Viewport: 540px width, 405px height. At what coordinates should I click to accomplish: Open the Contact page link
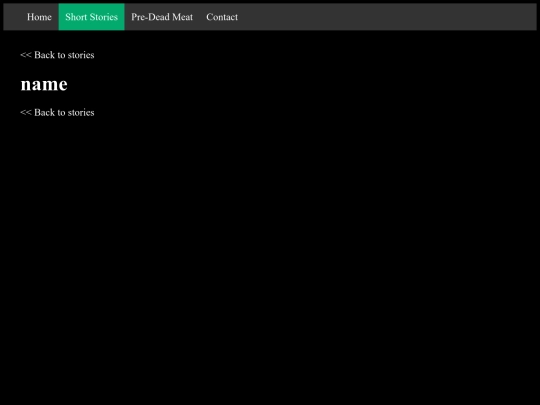(222, 17)
